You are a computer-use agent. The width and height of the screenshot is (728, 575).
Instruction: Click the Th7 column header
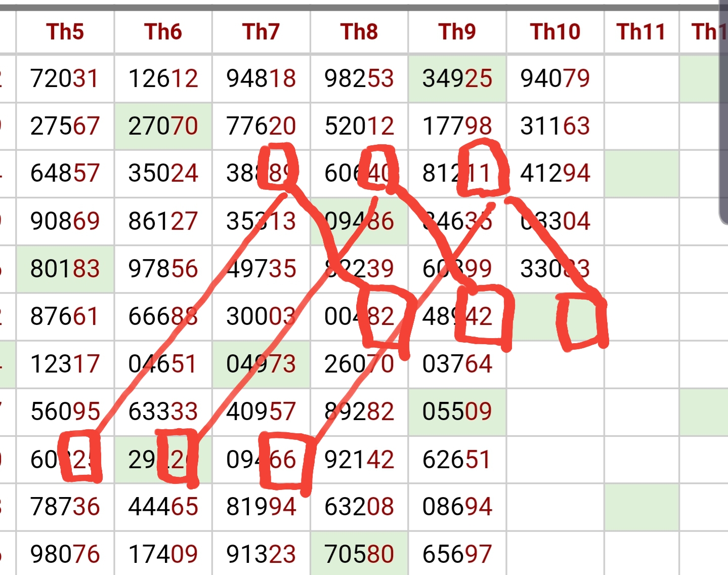point(261,32)
